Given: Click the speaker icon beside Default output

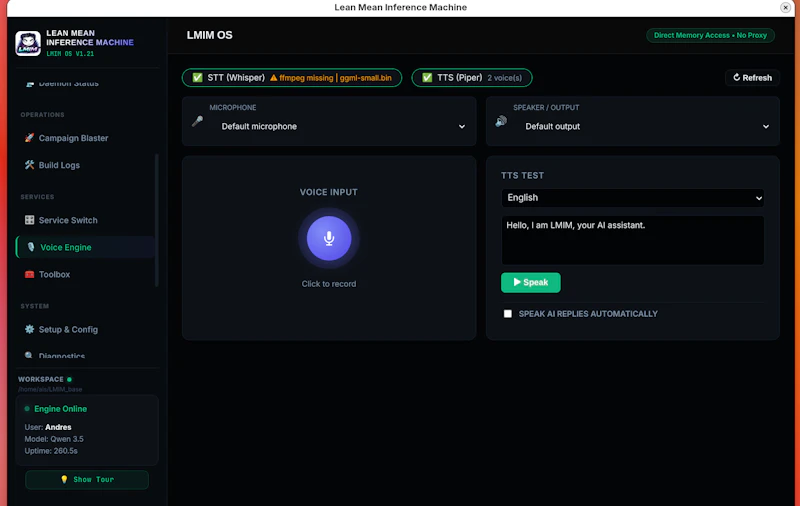Looking at the screenshot, I should pyautogui.click(x=501, y=121).
